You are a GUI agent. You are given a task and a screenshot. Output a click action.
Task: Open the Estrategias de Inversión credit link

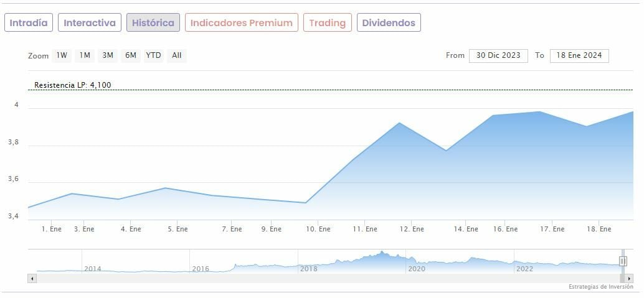(600, 287)
